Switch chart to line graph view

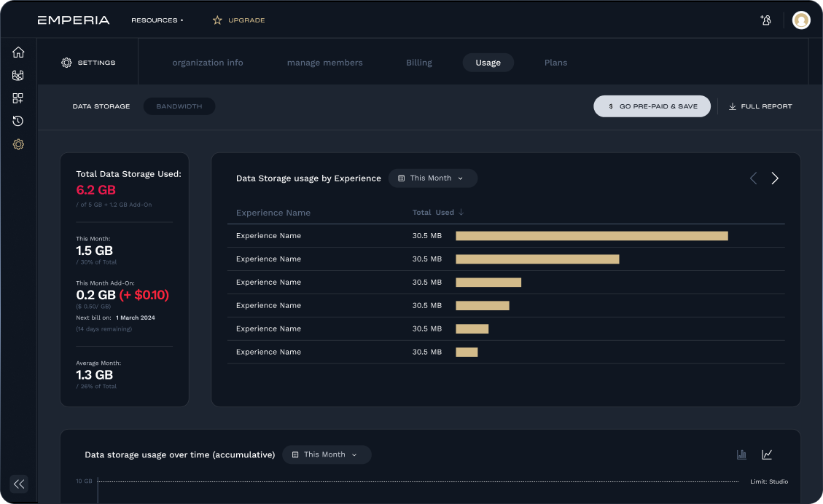pos(767,454)
